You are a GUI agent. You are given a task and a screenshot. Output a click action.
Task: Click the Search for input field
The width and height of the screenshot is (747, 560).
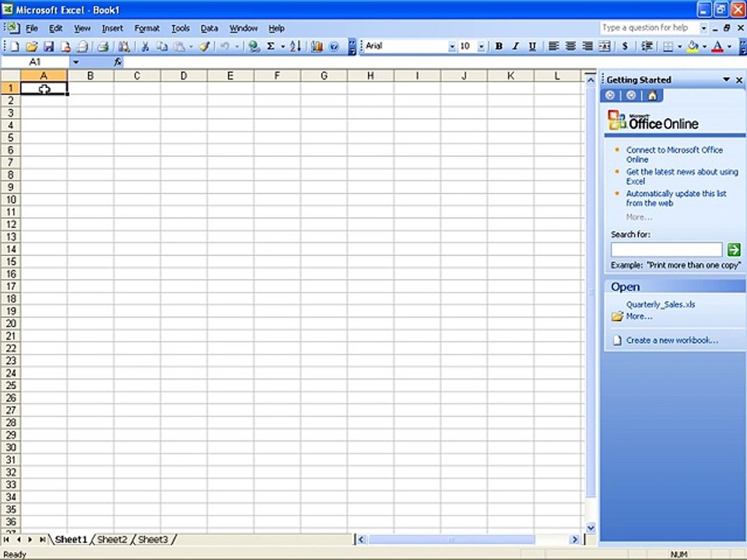(667, 250)
